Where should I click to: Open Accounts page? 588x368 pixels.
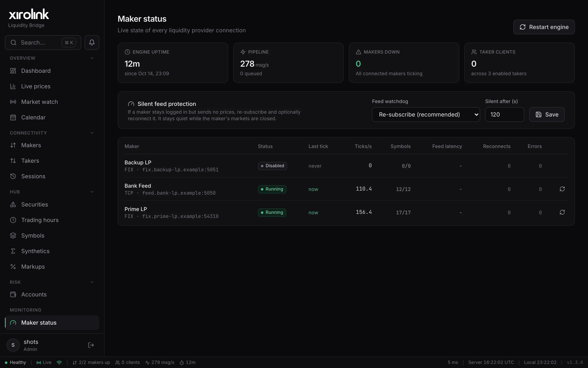click(52, 294)
